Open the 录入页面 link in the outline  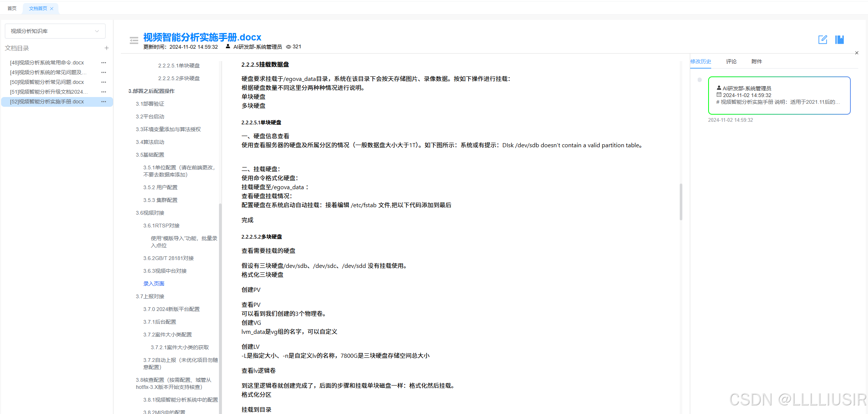click(x=153, y=283)
